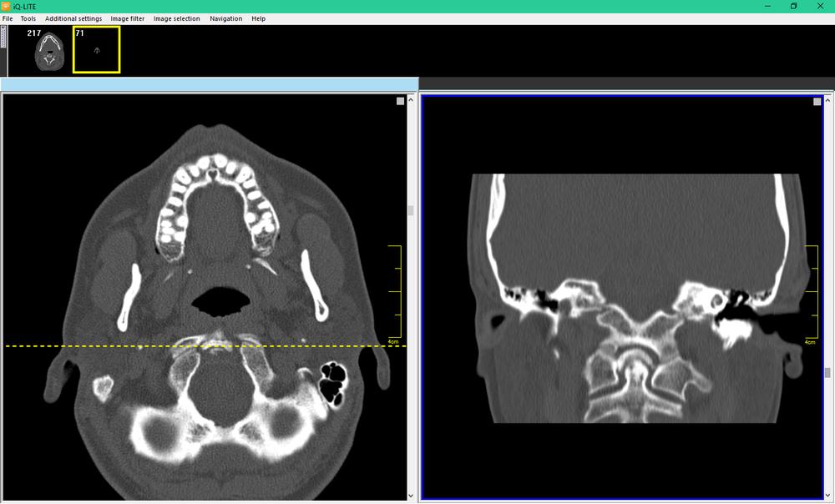Screen dimensions: 835x504
Task: Toggle the gray square in coronal viewport corner
Action: coord(817,102)
